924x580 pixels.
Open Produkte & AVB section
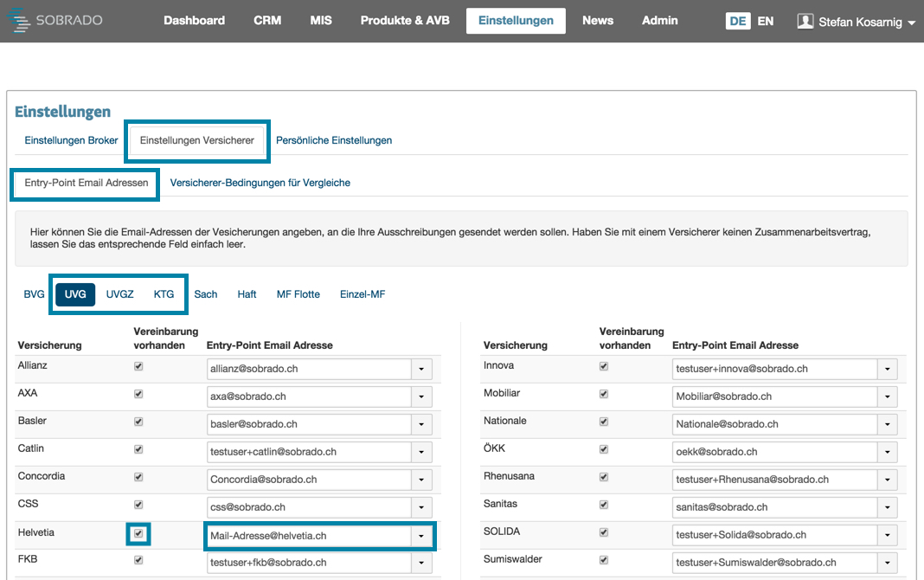[x=405, y=21]
